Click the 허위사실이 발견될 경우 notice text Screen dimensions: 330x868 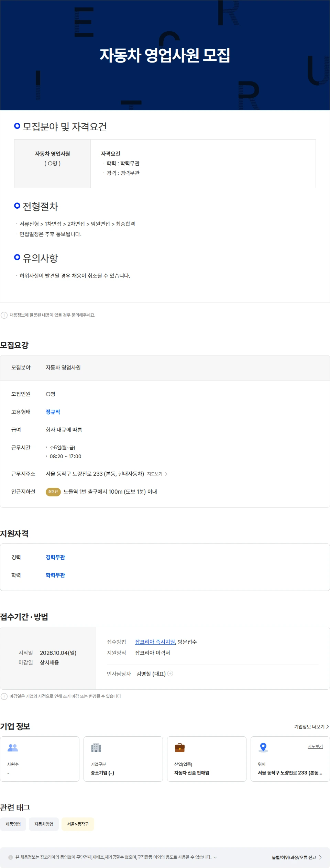click(75, 276)
